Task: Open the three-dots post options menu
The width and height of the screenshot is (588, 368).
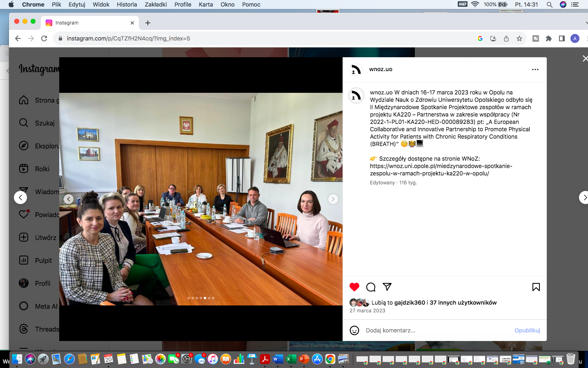Action: [535, 70]
